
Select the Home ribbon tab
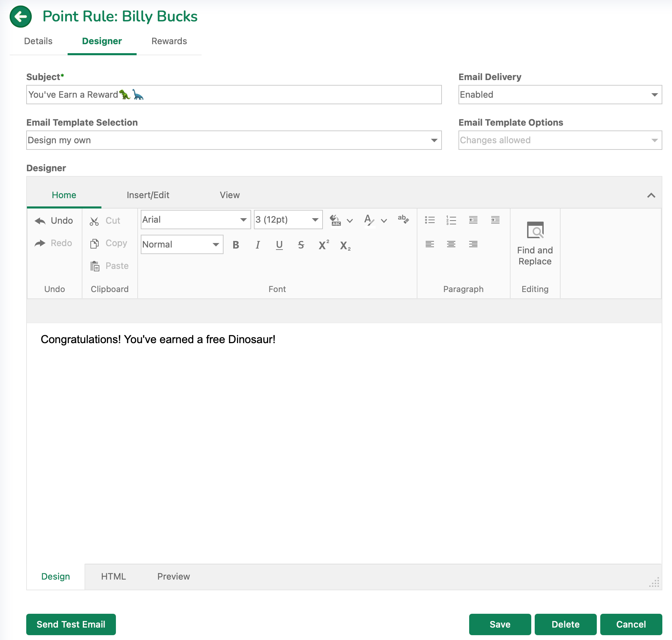click(64, 195)
